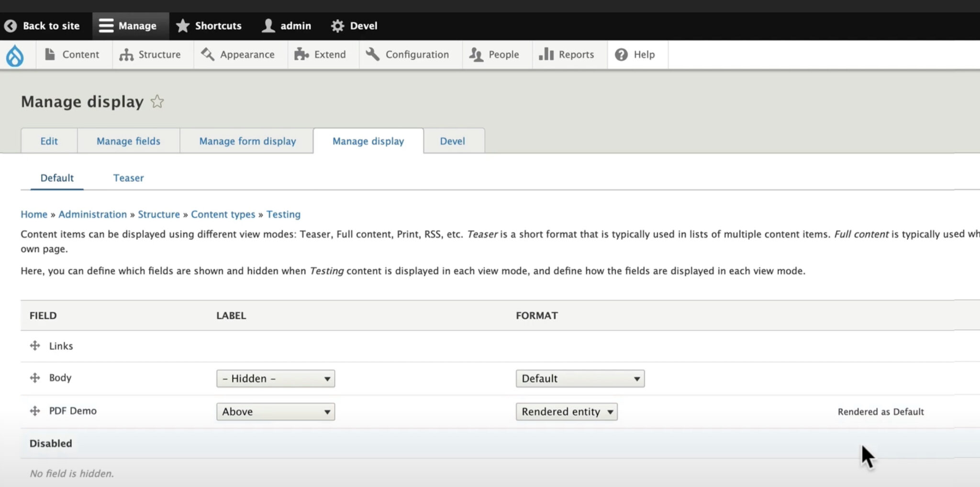Viewport: 980px width, 487px height.
Task: Click the Content page icon
Action: [x=50, y=54]
